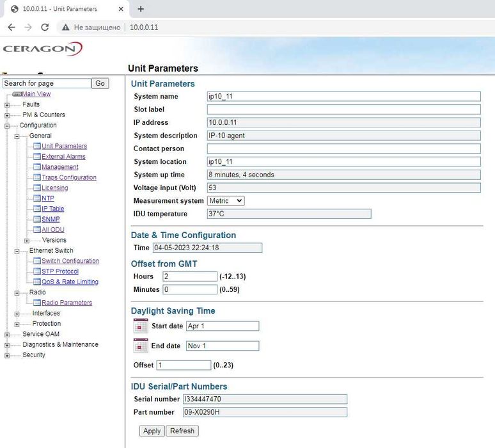The image size is (495, 448).
Task: Open the Licensing link
Action: point(55,188)
